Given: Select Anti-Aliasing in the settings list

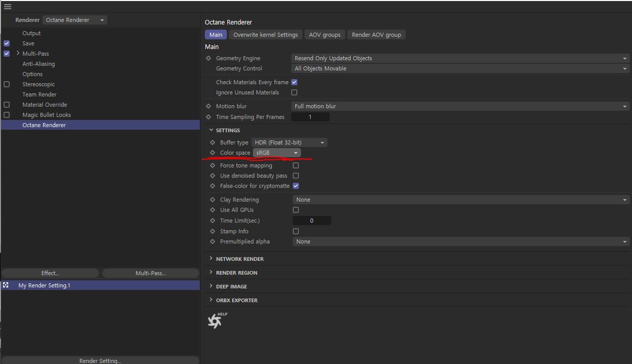Looking at the screenshot, I should click(x=39, y=64).
